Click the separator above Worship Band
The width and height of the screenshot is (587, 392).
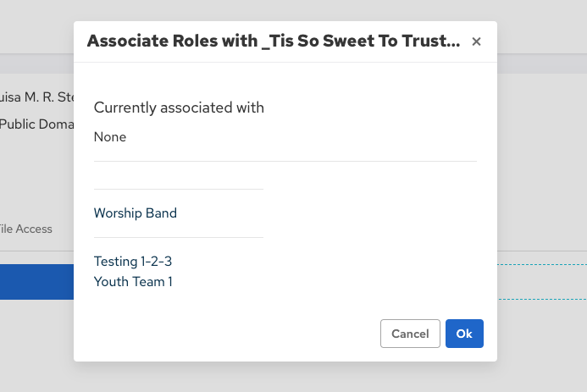[x=179, y=189]
